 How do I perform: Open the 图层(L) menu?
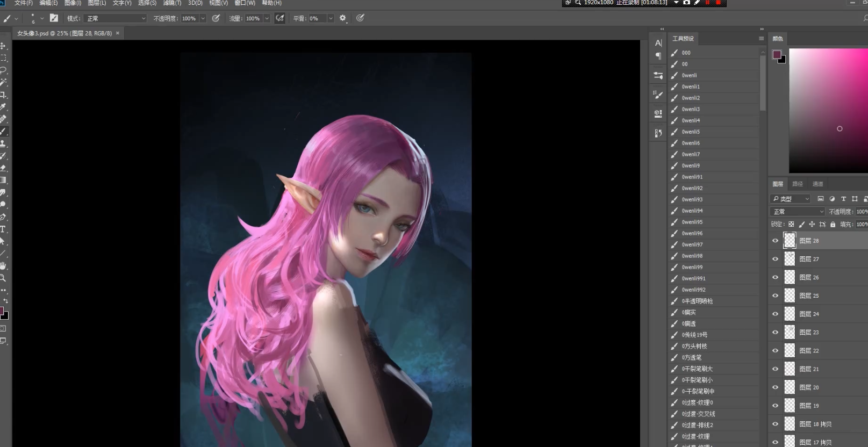pyautogui.click(x=97, y=3)
